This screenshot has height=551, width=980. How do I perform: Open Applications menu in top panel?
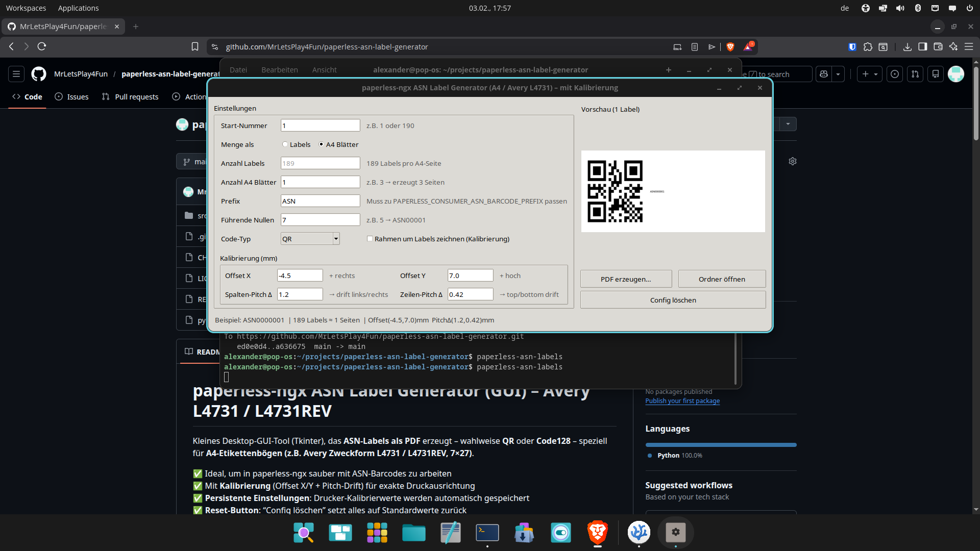[79, 8]
